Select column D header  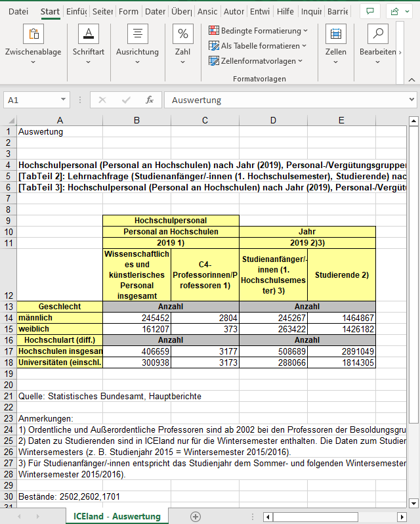[273, 120]
